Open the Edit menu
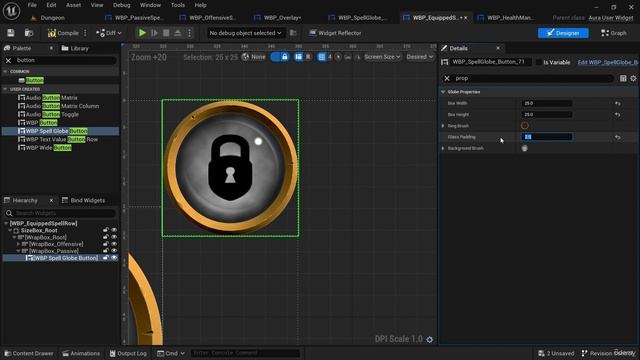Viewport: 640px width, 360px height. [x=51, y=5]
